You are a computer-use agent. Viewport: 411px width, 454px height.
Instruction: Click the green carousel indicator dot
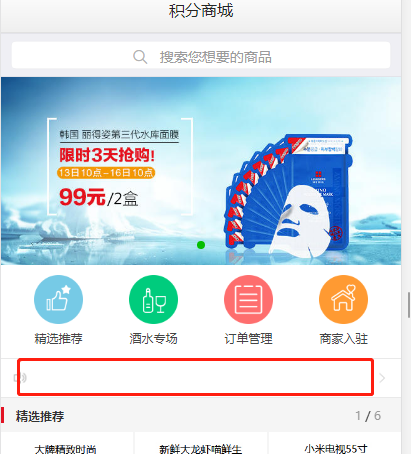click(x=201, y=245)
